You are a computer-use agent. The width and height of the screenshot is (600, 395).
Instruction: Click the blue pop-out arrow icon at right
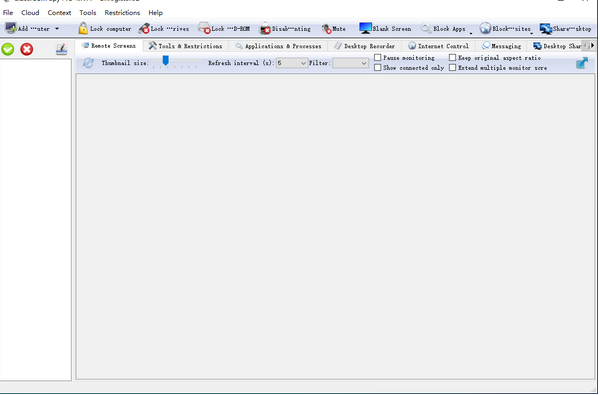[x=582, y=63]
